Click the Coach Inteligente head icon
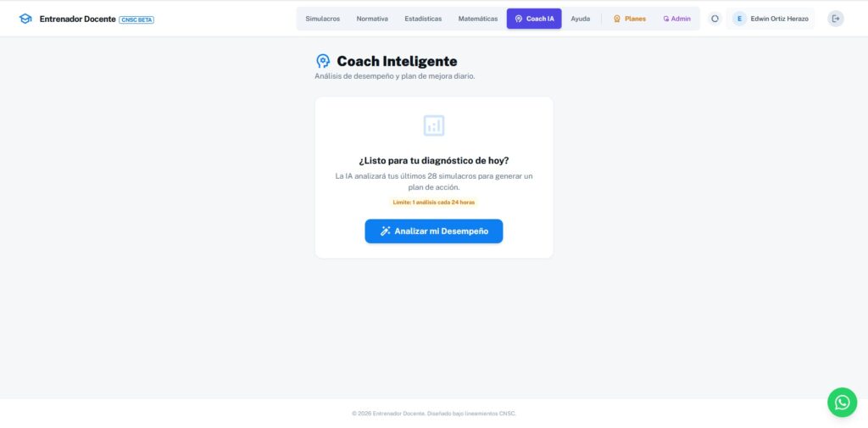This screenshot has width=868, height=428. [323, 61]
